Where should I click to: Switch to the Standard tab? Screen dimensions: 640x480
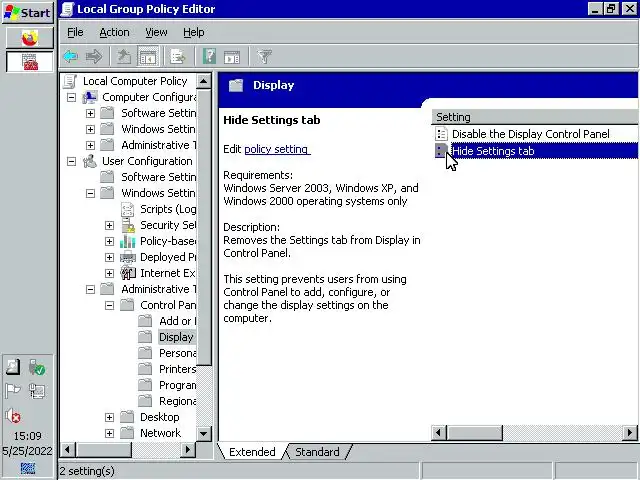click(317, 452)
